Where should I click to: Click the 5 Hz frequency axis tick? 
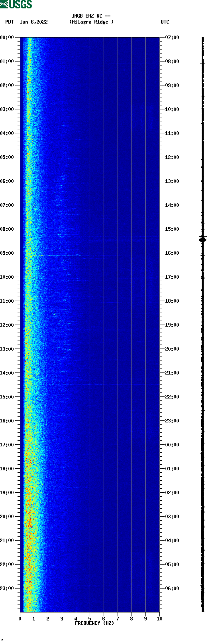[x=90, y=619]
